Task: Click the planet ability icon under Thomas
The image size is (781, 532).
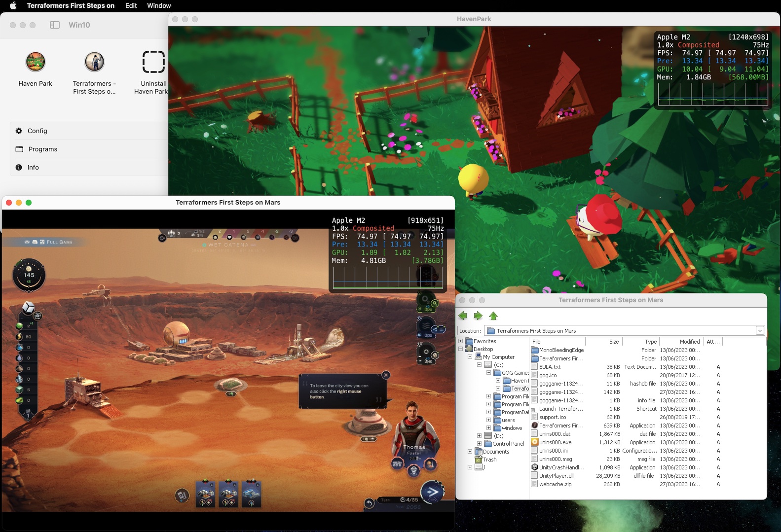Action: coord(430,463)
